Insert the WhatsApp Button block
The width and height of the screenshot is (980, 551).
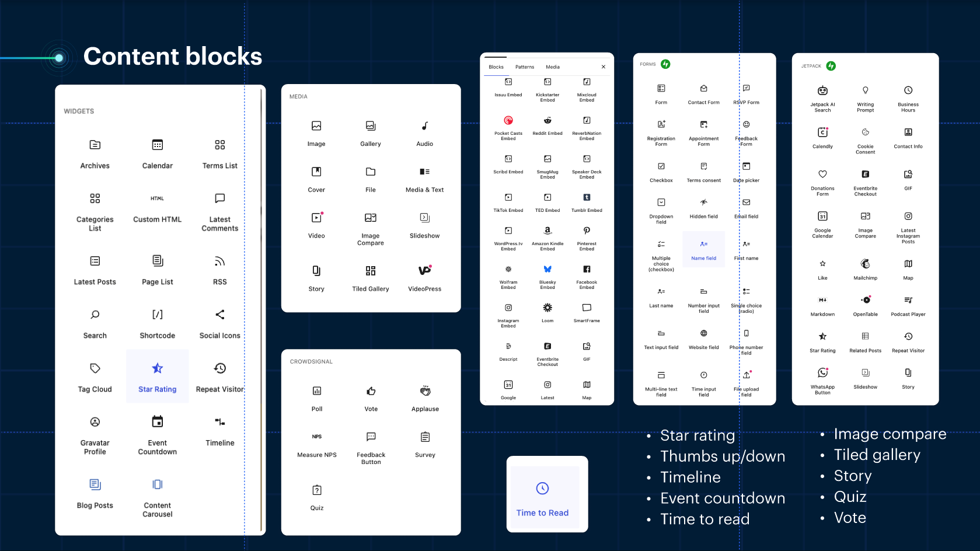[822, 381]
